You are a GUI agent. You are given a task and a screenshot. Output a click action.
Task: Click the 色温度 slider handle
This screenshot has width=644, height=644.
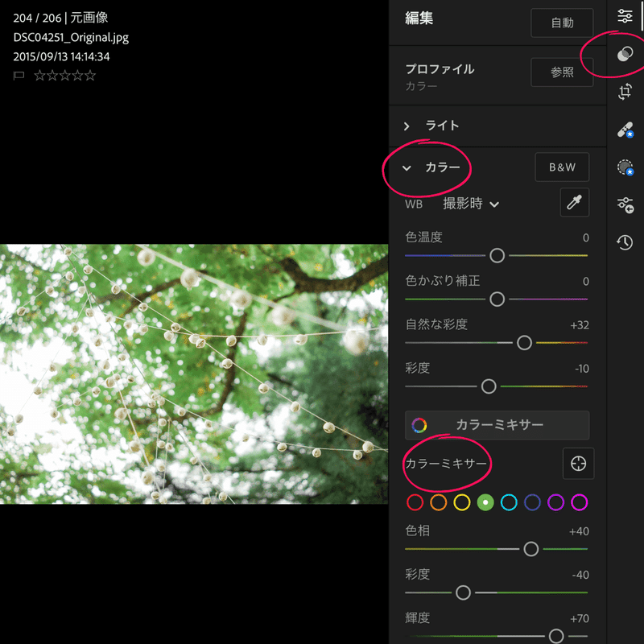pyautogui.click(x=497, y=255)
